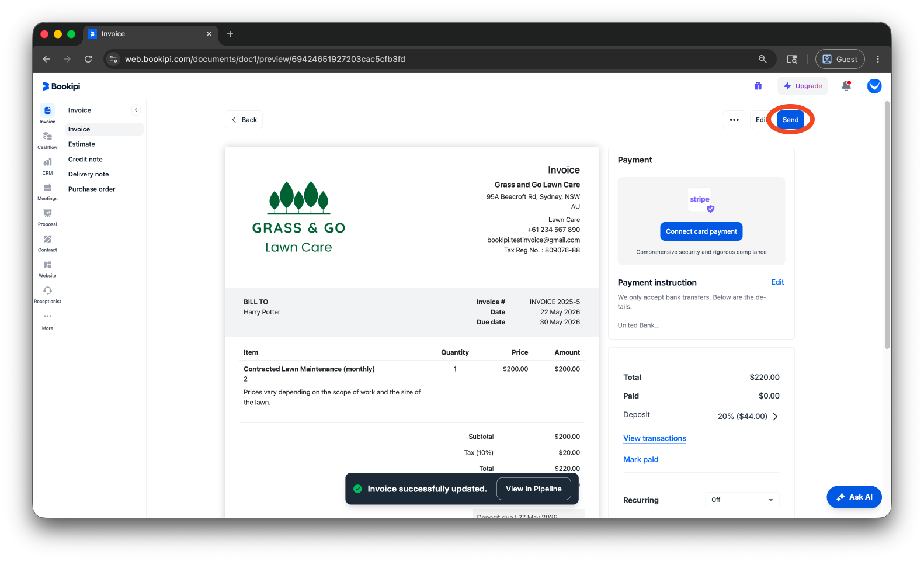Click 'Contracted Lawn Maintenance (monthly)' item
This screenshot has height=561, width=924.
point(309,369)
